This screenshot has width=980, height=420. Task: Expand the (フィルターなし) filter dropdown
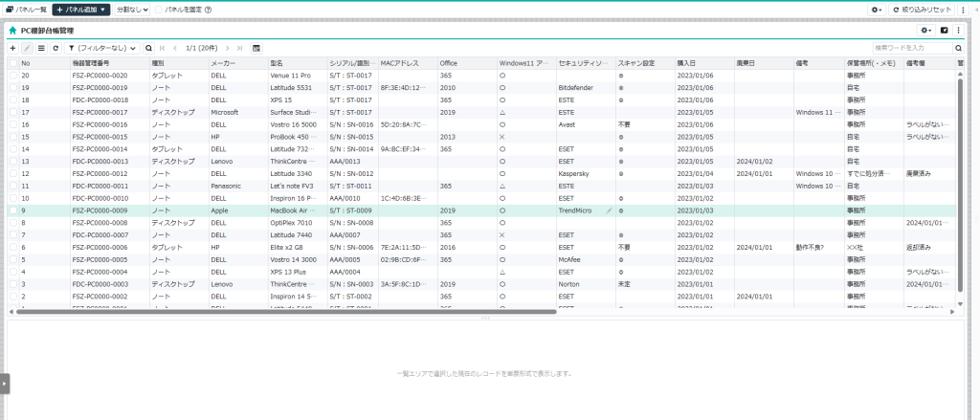click(103, 48)
